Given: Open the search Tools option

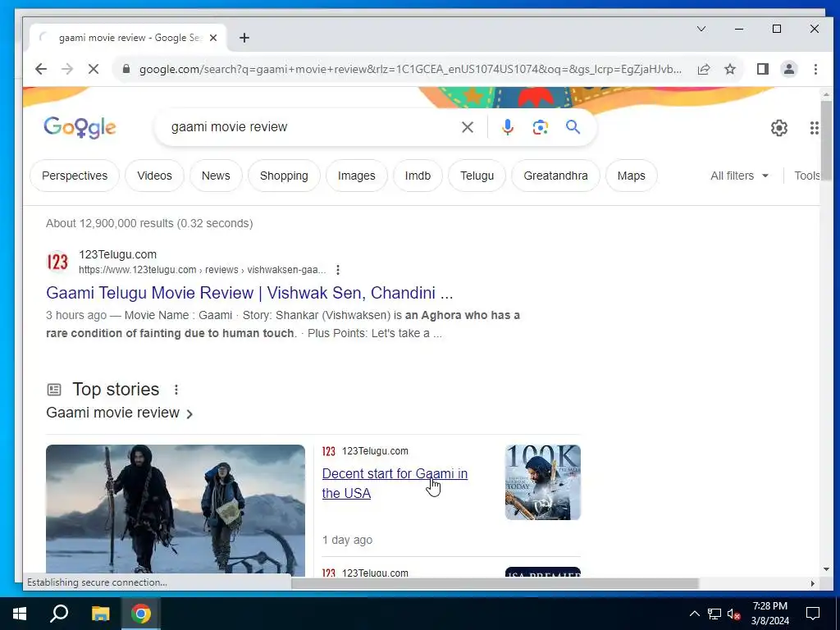Looking at the screenshot, I should [x=807, y=176].
